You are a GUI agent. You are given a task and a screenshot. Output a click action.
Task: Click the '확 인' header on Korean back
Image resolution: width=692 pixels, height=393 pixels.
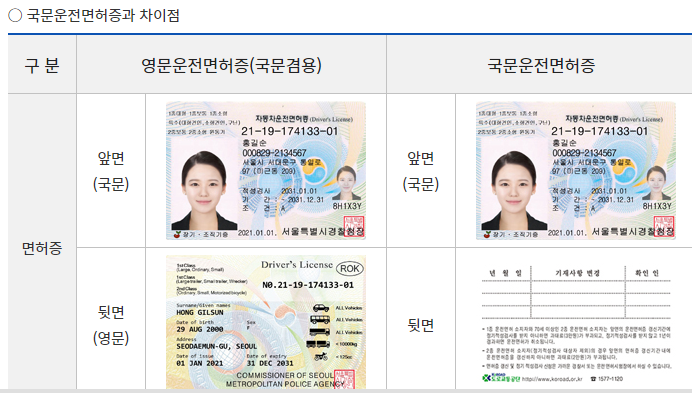[647, 273]
